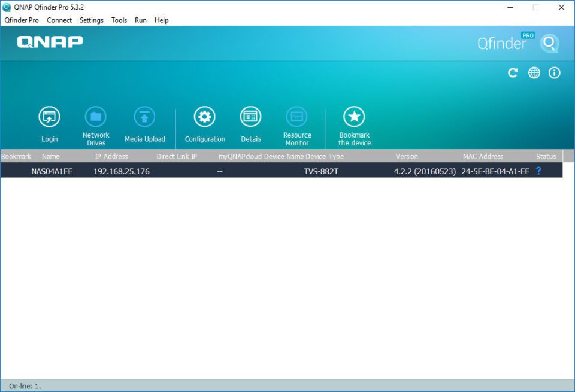Refresh the device list
Screen dimensions: 575x392
[513, 73]
